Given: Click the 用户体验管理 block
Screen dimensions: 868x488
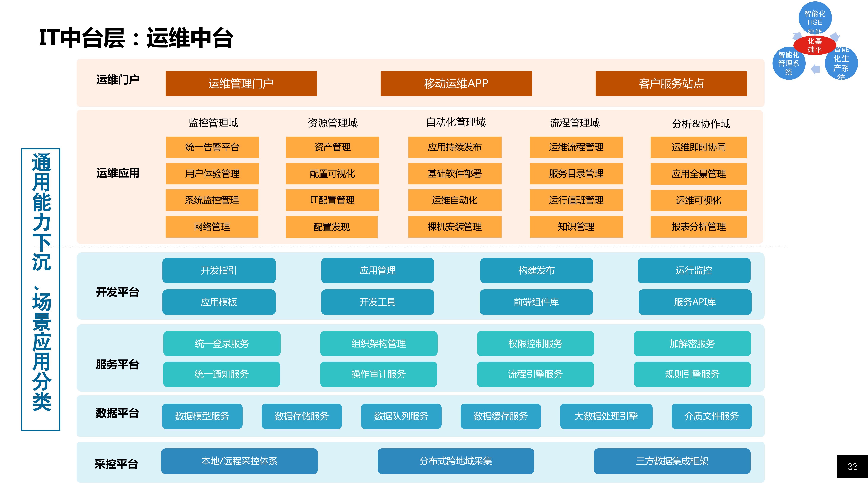Looking at the screenshot, I should pyautogui.click(x=212, y=174).
